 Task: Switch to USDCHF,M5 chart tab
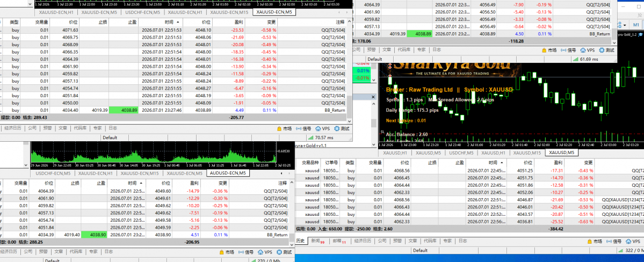[461, 153]
